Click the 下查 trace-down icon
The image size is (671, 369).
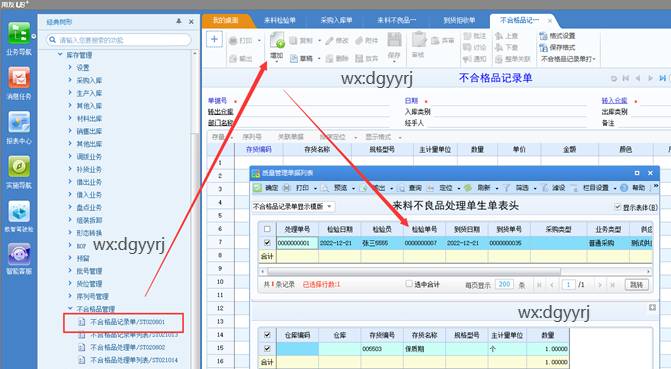pyautogui.click(x=499, y=48)
